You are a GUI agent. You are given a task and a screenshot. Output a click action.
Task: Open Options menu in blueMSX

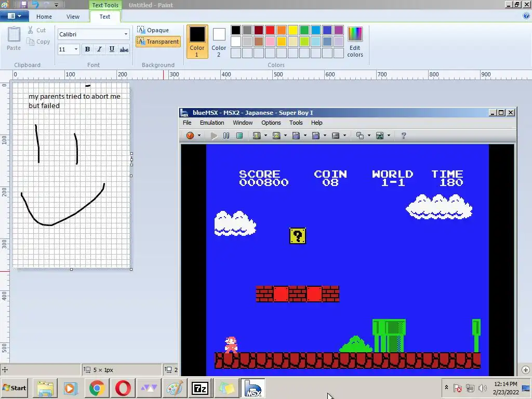click(x=271, y=123)
